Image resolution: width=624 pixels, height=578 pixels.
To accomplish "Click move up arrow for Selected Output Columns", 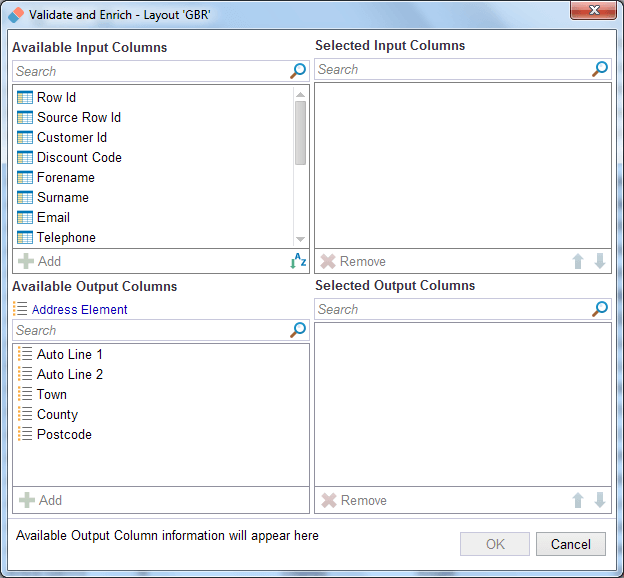I will pos(578,500).
